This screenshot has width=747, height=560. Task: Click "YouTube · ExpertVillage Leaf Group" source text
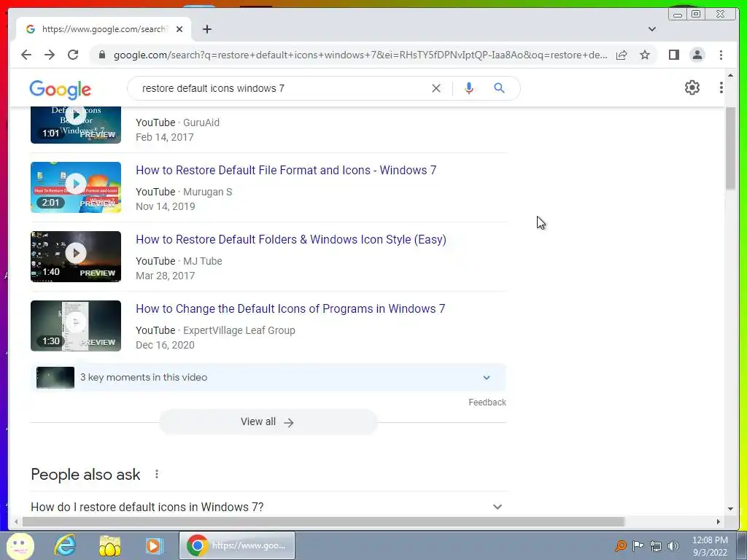tap(215, 330)
